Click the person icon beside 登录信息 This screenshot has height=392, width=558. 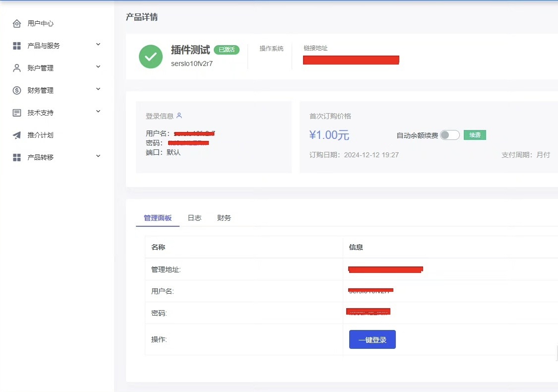click(x=180, y=116)
